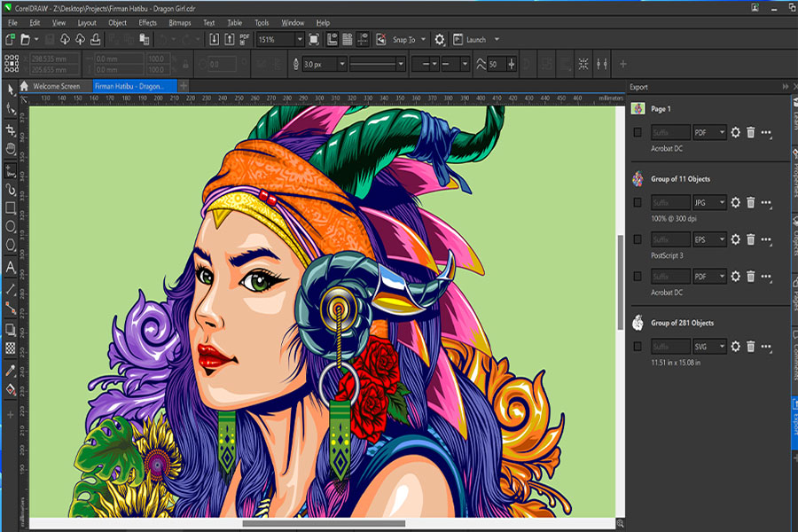Open the zoom level 151% dropdown
This screenshot has width=798, height=532.
300,39
